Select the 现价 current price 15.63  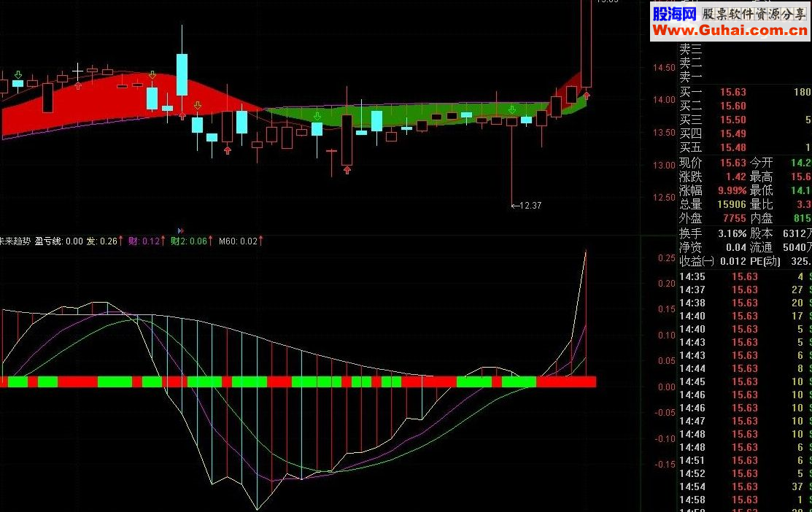coord(733,163)
